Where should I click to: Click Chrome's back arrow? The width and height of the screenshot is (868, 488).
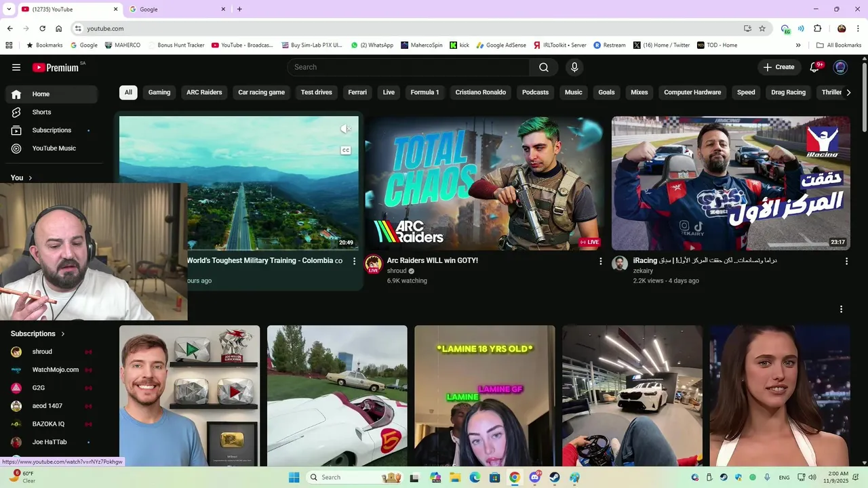pyautogui.click(x=9, y=28)
